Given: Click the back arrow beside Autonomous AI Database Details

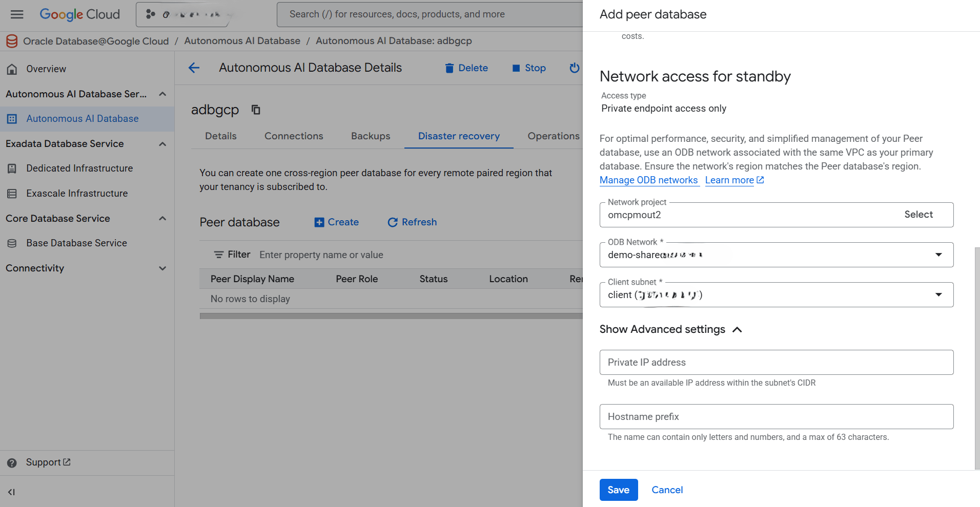Looking at the screenshot, I should click(x=194, y=67).
